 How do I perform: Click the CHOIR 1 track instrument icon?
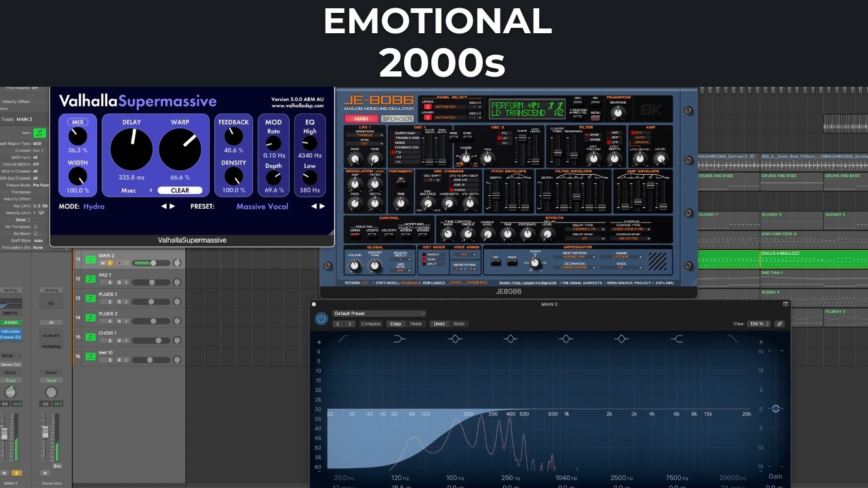click(x=91, y=337)
